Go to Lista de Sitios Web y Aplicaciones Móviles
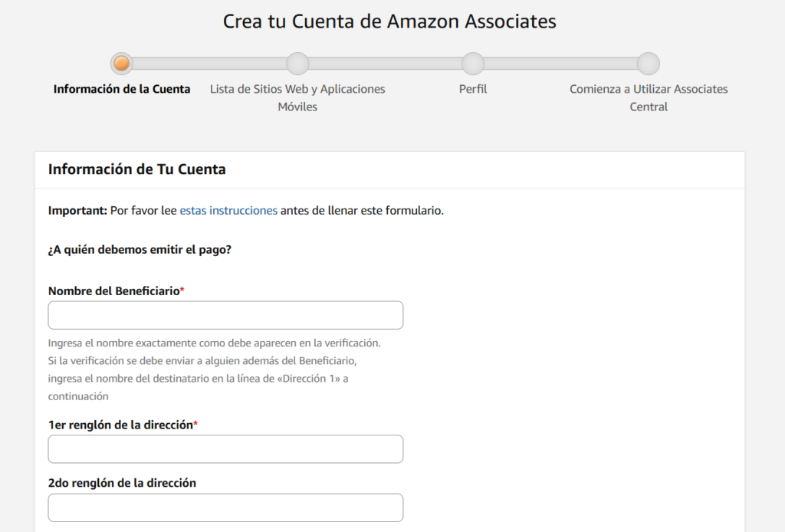Screen dimensions: 785x532 (297, 97)
